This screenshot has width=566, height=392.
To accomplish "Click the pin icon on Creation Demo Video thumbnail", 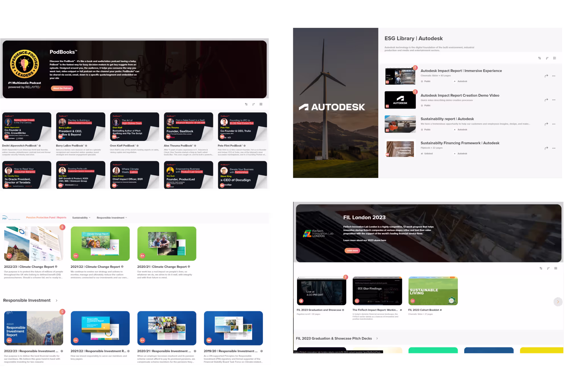I will pyautogui.click(x=415, y=92).
